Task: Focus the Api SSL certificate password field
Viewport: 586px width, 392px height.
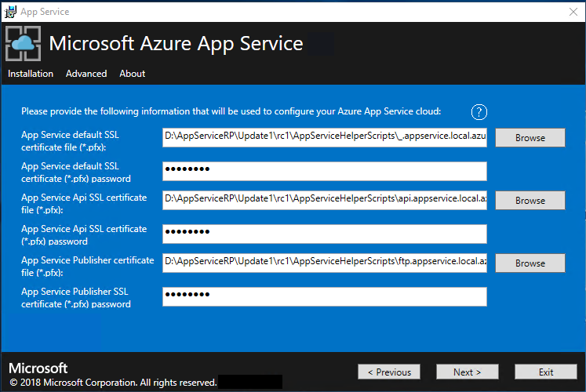Action: tap(325, 234)
